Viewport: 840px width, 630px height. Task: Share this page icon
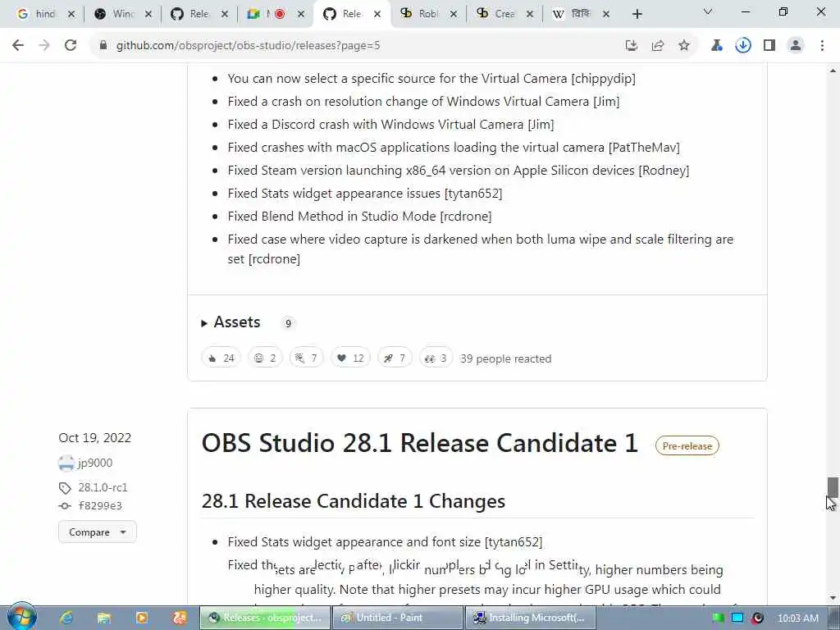pyautogui.click(x=658, y=46)
